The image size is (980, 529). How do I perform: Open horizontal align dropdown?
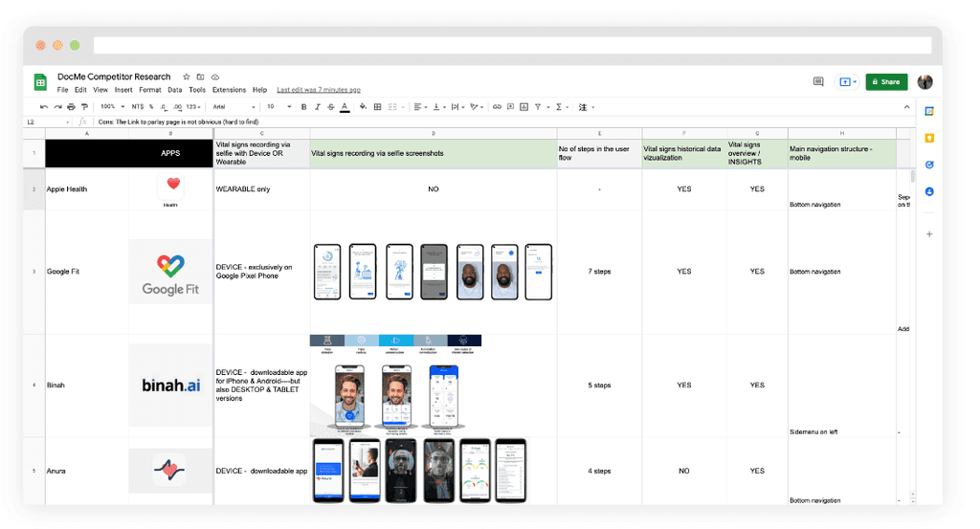click(x=421, y=107)
